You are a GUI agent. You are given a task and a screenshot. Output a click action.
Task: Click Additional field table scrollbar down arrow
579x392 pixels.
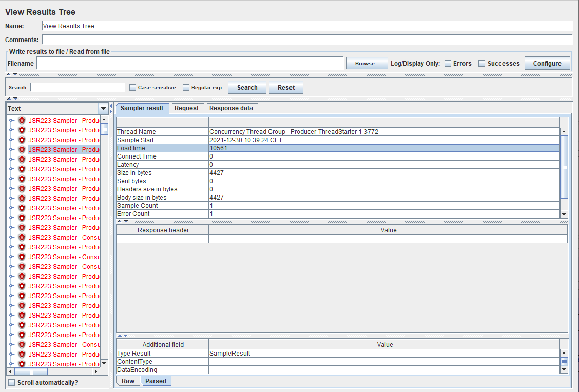coord(564,369)
